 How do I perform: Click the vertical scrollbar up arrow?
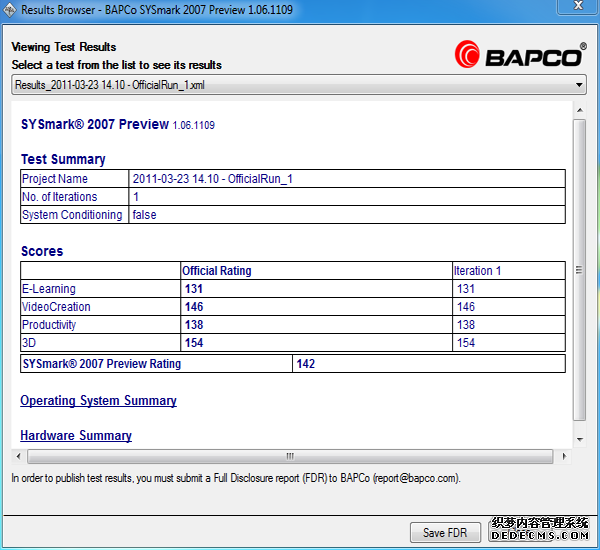[580, 110]
